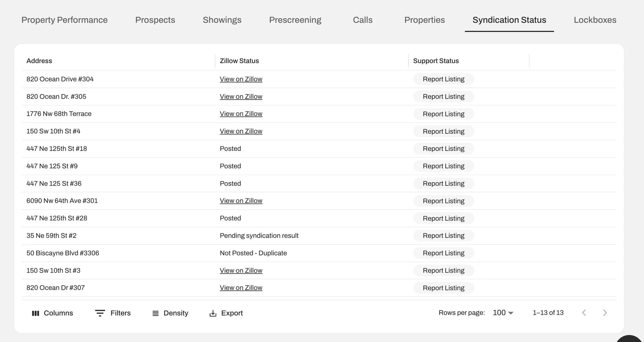Go to next page with right chevron
This screenshot has height=342, width=644.
pos(605,312)
